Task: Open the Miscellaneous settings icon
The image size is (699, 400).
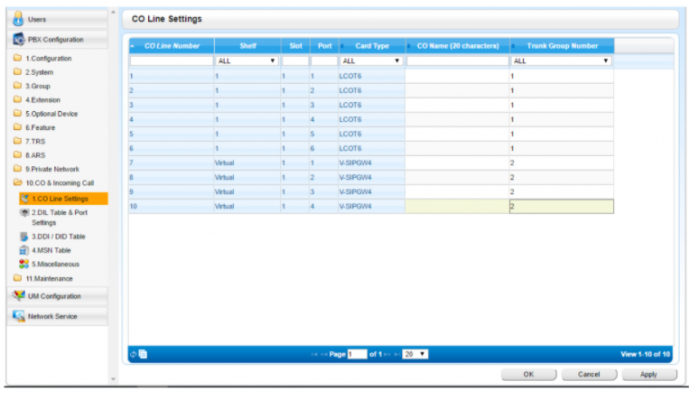Action: pos(24,262)
